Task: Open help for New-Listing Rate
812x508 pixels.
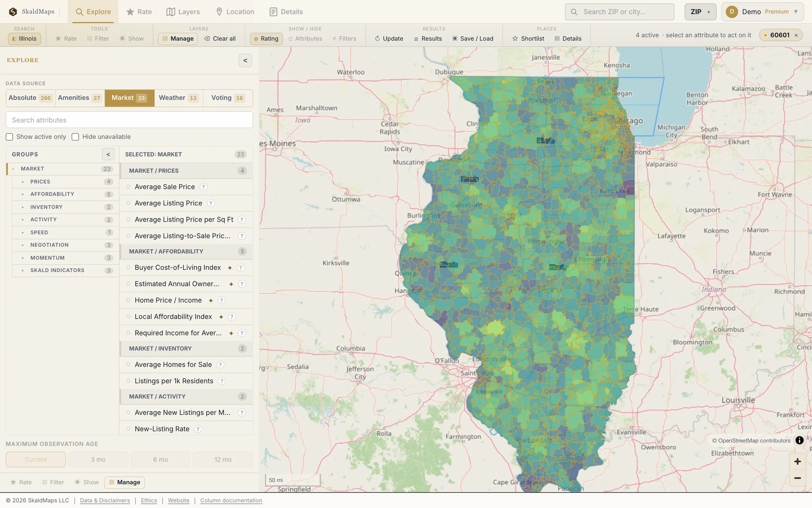Action: click(x=198, y=429)
